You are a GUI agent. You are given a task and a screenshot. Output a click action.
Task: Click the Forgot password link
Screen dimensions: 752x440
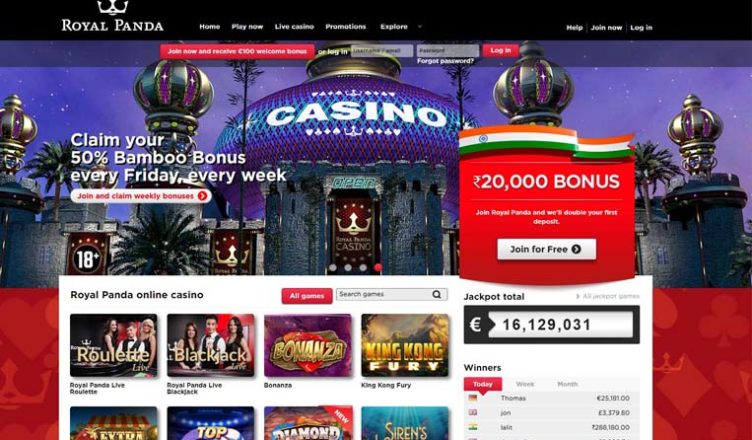tap(445, 61)
